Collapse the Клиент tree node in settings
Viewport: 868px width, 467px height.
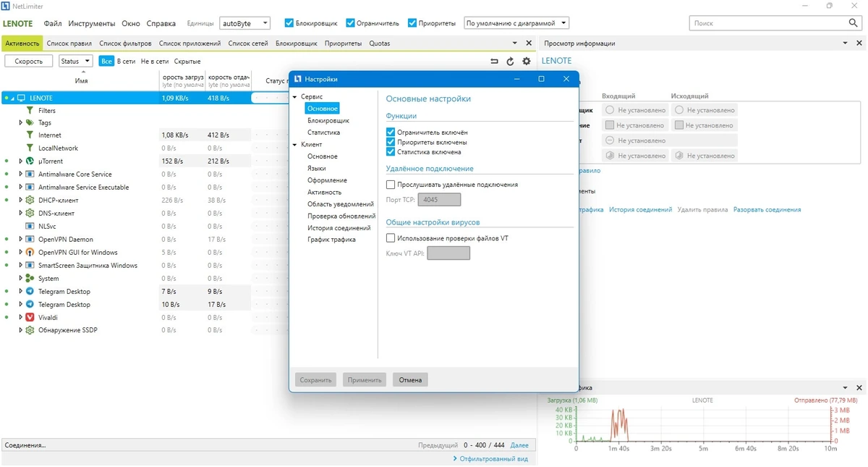[295, 145]
